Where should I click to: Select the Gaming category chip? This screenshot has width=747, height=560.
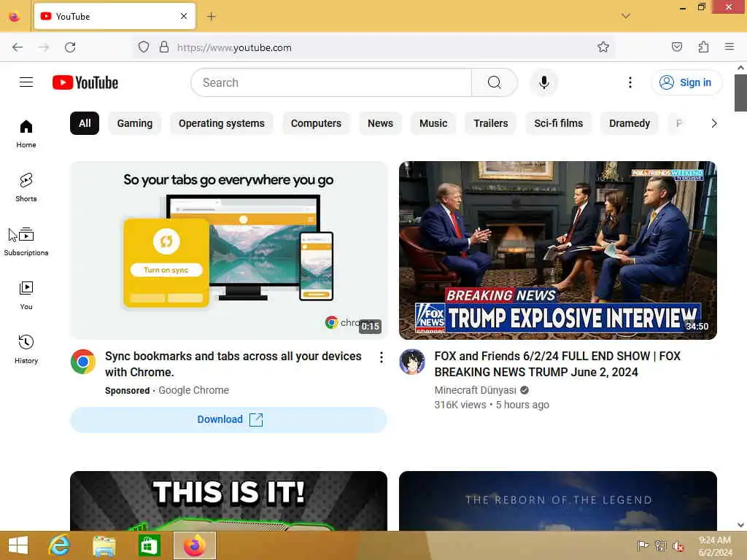(x=135, y=123)
